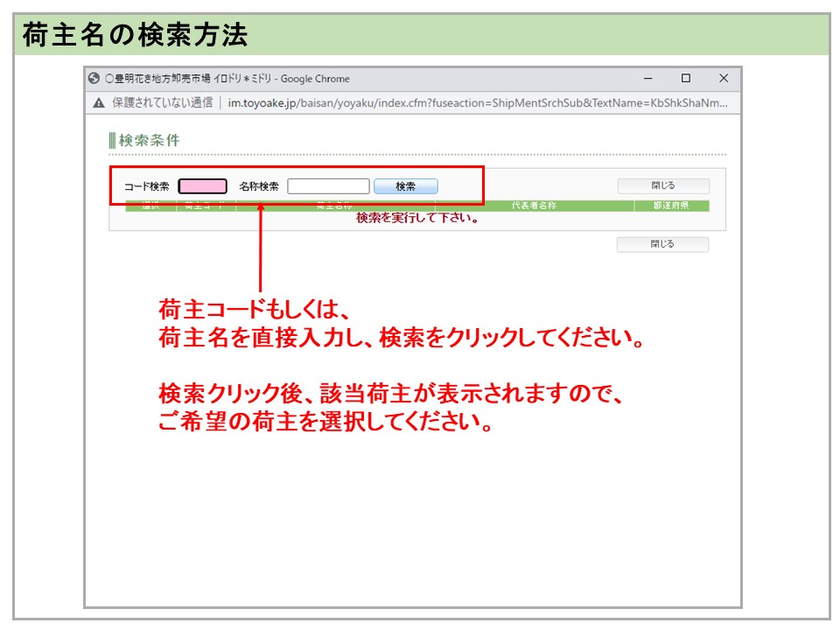The height and width of the screenshot is (630, 840).
Task: Focus the 名称検索 text box
Action: point(328,186)
